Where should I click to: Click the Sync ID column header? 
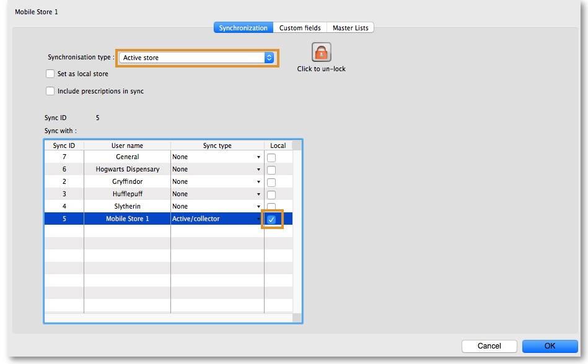tap(64, 145)
